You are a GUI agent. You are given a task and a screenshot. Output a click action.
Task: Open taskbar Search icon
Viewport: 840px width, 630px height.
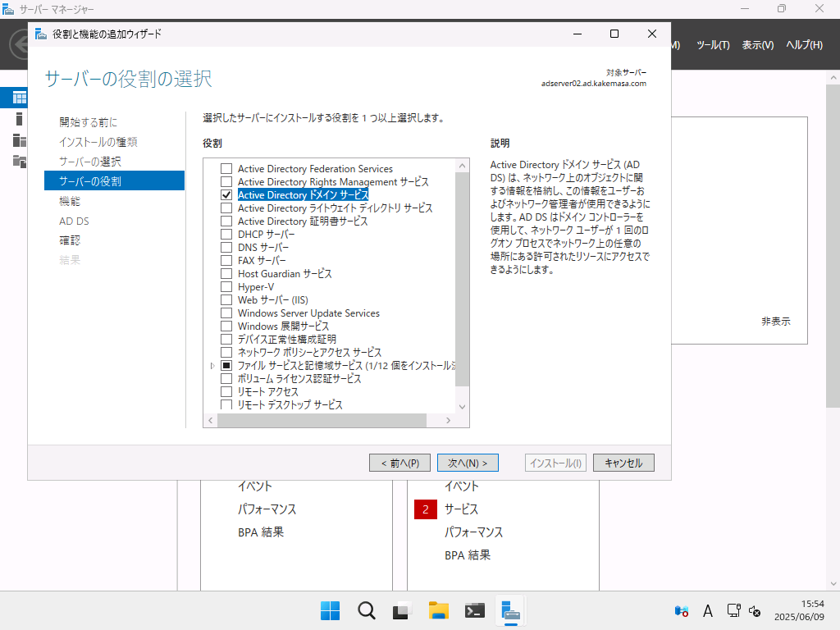367,610
